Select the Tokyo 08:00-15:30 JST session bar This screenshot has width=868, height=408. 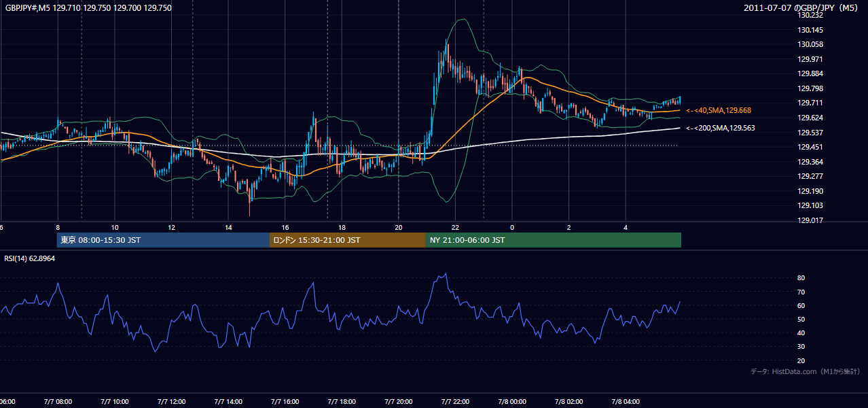tap(164, 240)
